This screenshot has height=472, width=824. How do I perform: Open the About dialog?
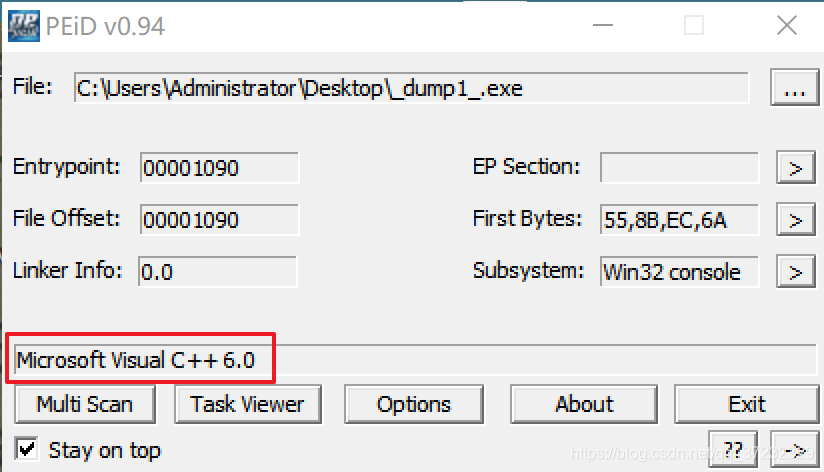[584, 404]
